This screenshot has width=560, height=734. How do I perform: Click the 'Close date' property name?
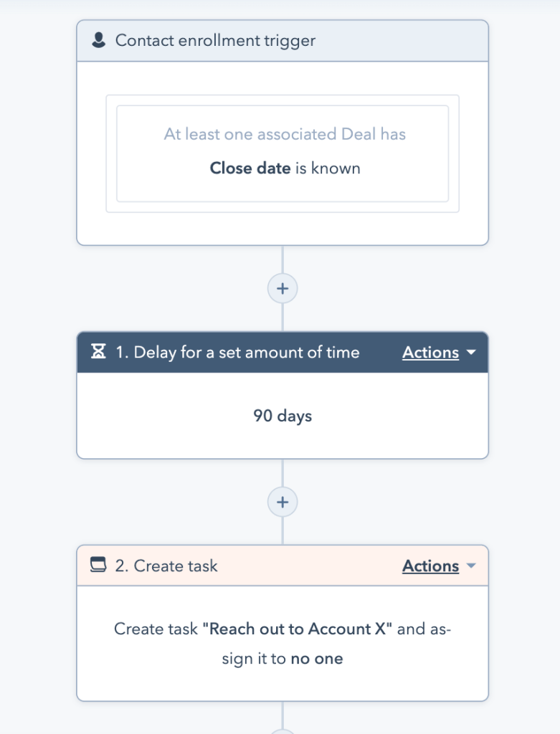pyautogui.click(x=250, y=168)
